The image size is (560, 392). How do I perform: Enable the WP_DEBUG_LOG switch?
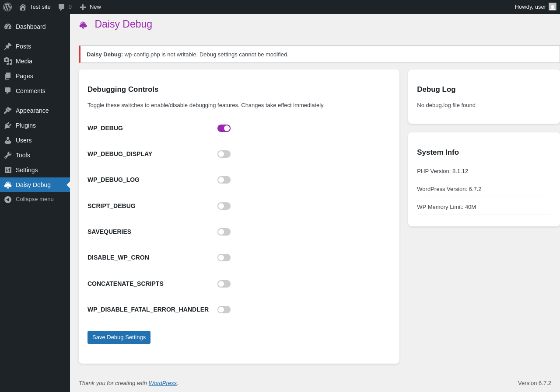click(224, 180)
